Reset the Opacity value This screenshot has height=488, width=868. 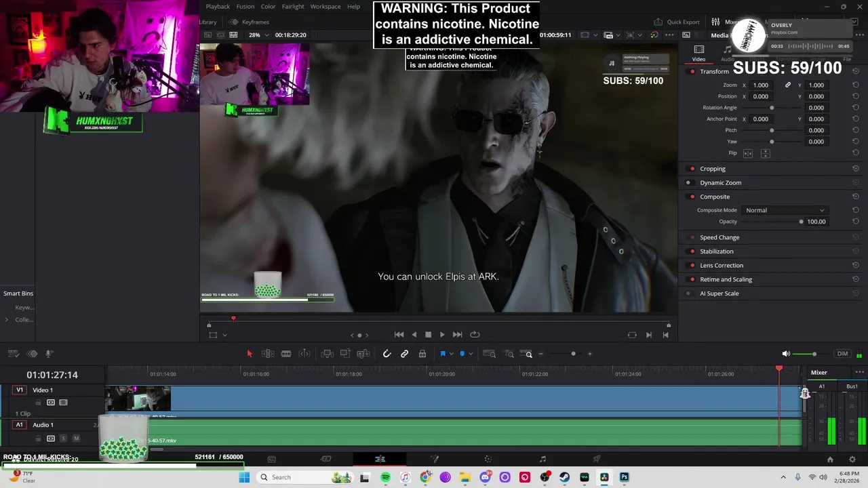[856, 222]
